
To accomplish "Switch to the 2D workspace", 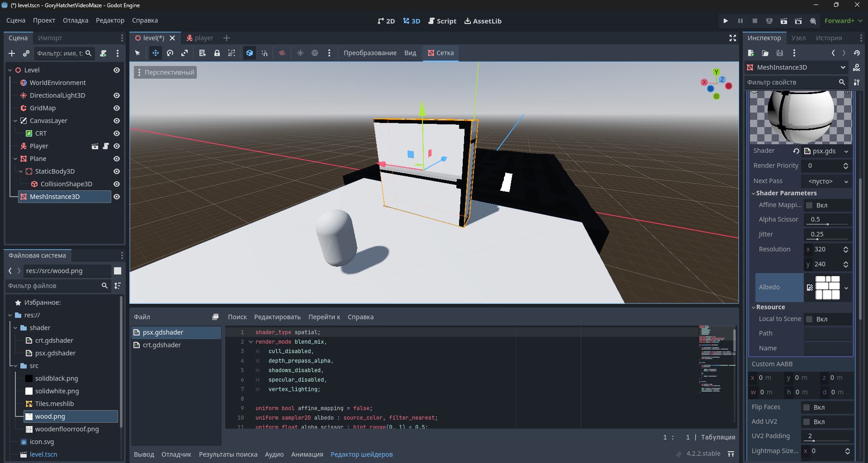I will tap(386, 21).
